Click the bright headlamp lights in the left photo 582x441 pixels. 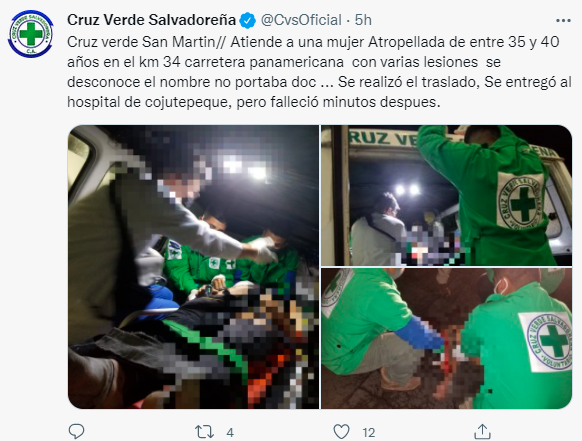pyautogui.click(x=243, y=168)
